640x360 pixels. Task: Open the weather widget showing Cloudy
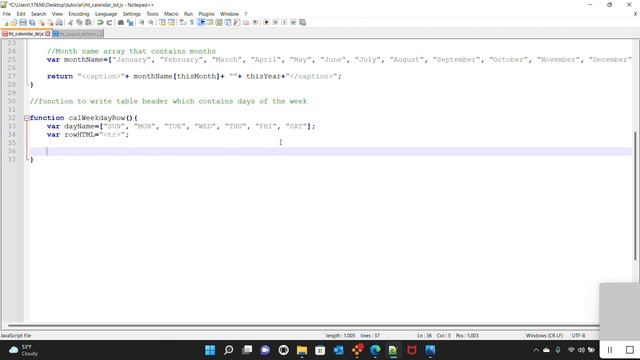point(24,350)
